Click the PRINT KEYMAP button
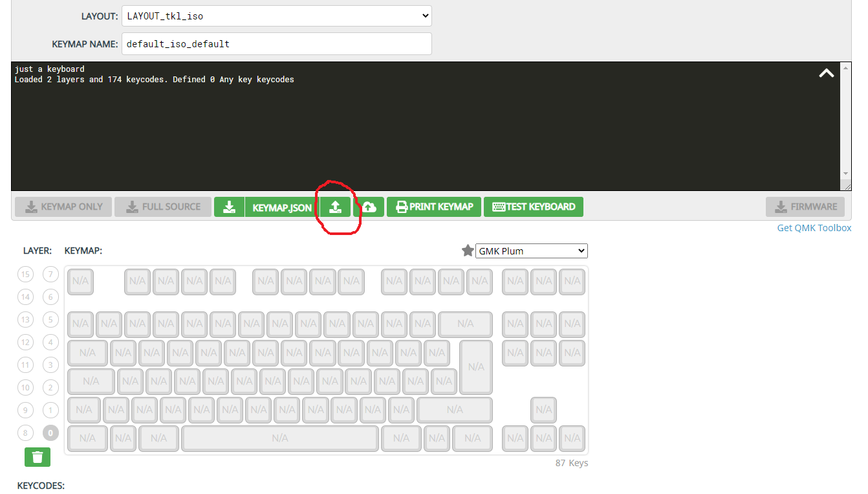 pos(434,207)
